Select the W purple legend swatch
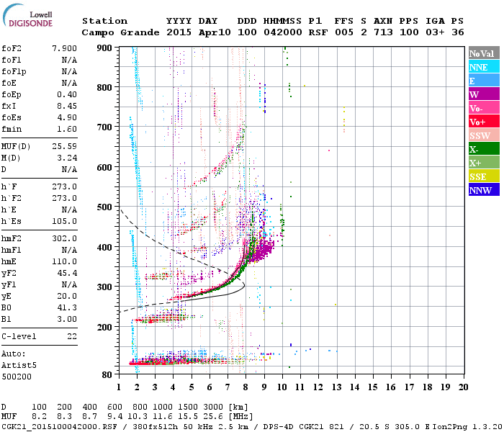This screenshot has width=504, height=432. [484, 94]
